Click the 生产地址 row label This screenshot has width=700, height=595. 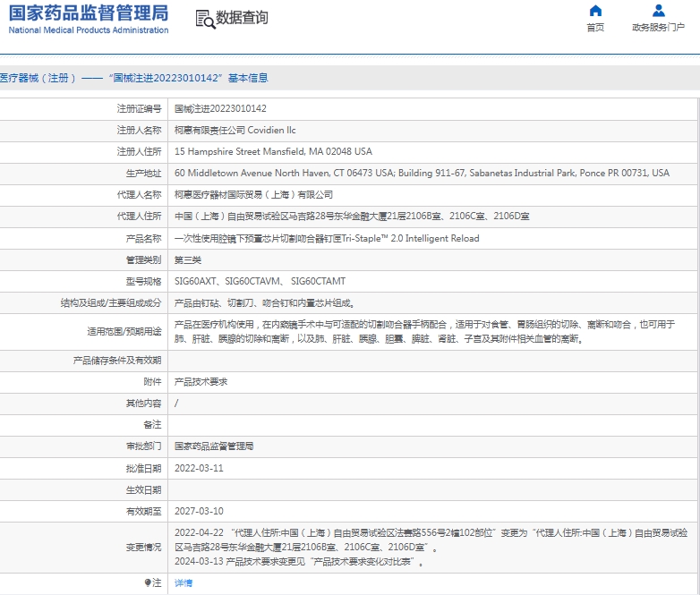tap(143, 173)
